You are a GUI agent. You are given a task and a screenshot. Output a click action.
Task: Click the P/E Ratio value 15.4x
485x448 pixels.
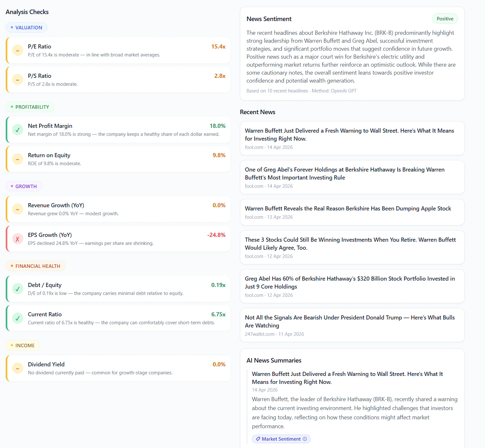pos(218,47)
